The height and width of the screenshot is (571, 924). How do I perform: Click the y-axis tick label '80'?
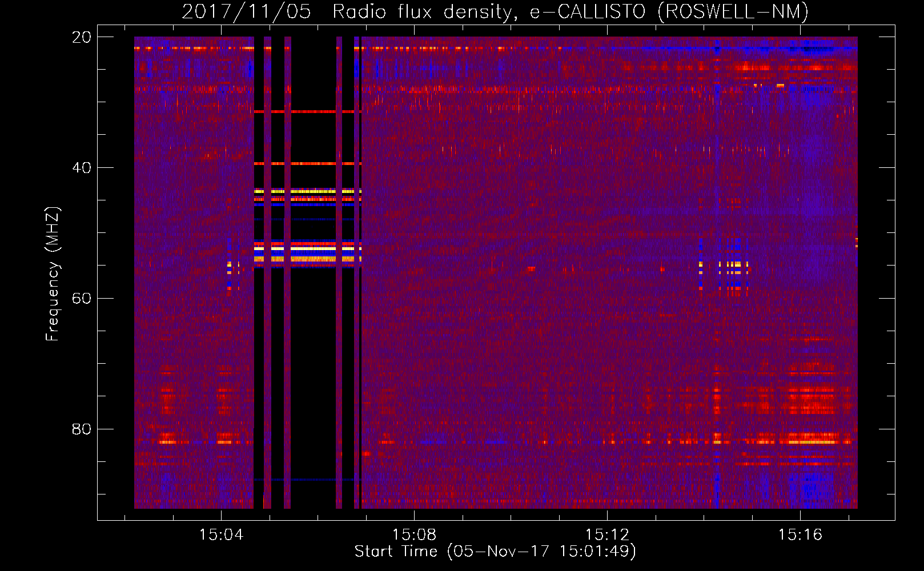click(81, 429)
